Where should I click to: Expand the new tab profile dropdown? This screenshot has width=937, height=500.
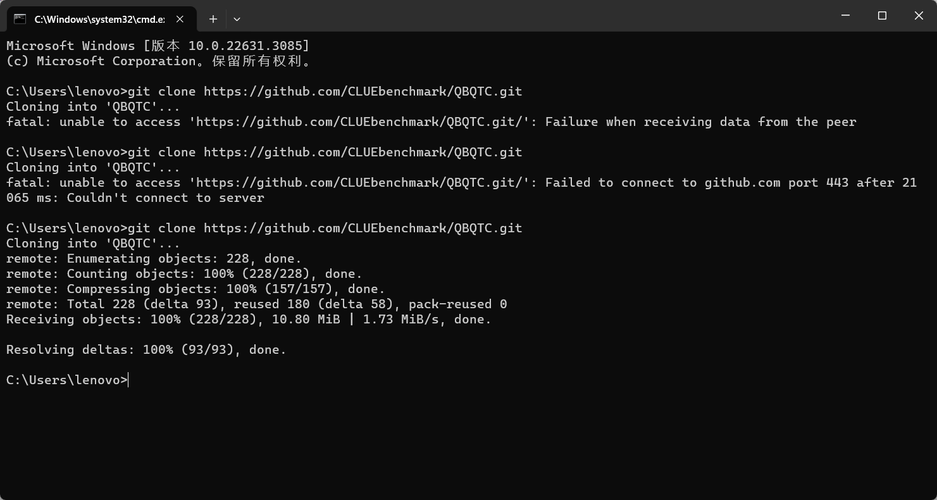tap(237, 18)
